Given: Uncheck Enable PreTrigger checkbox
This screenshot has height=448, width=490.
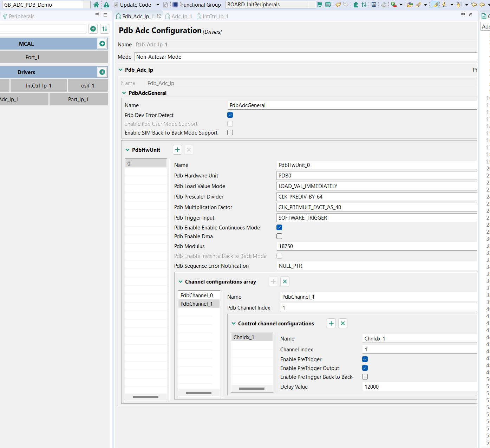Looking at the screenshot, I should click(365, 359).
